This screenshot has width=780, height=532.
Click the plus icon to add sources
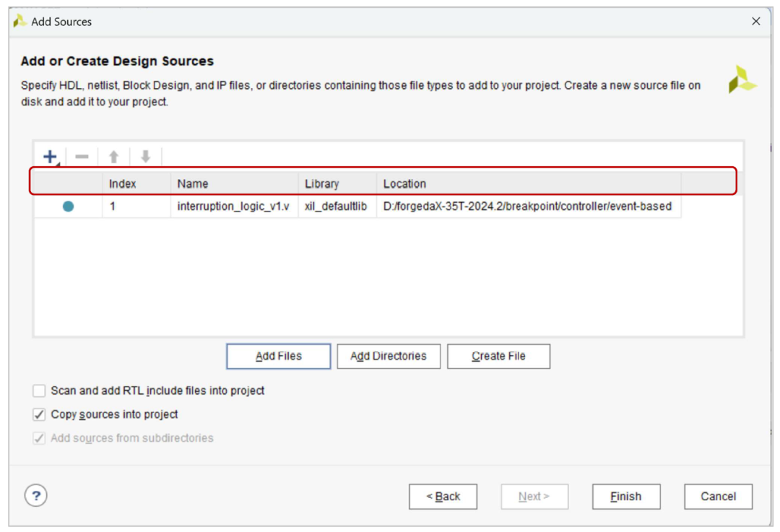(50, 157)
